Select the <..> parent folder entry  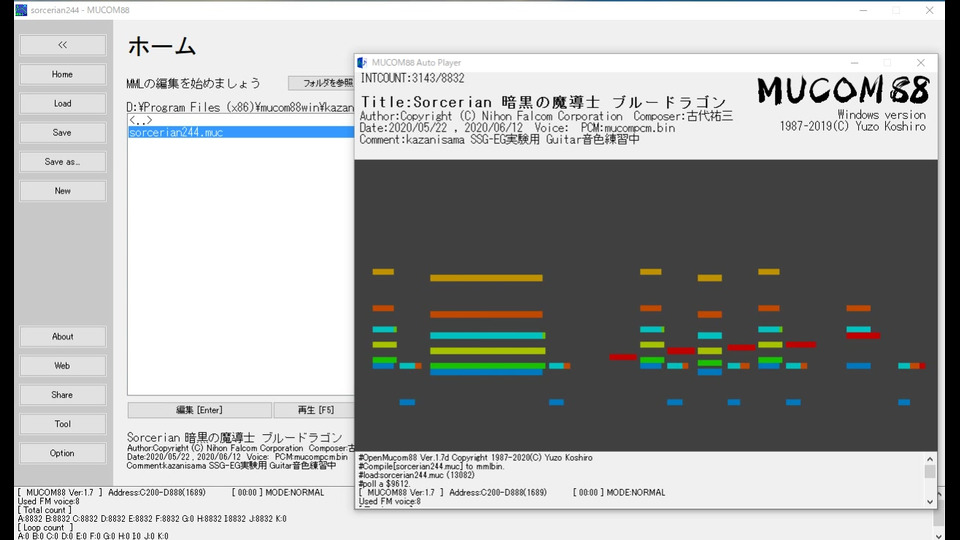coord(241,121)
